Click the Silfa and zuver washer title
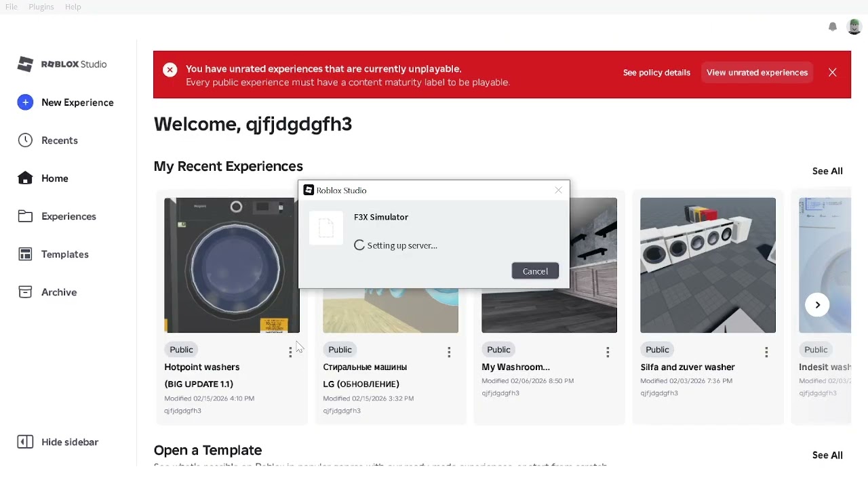 pos(688,367)
